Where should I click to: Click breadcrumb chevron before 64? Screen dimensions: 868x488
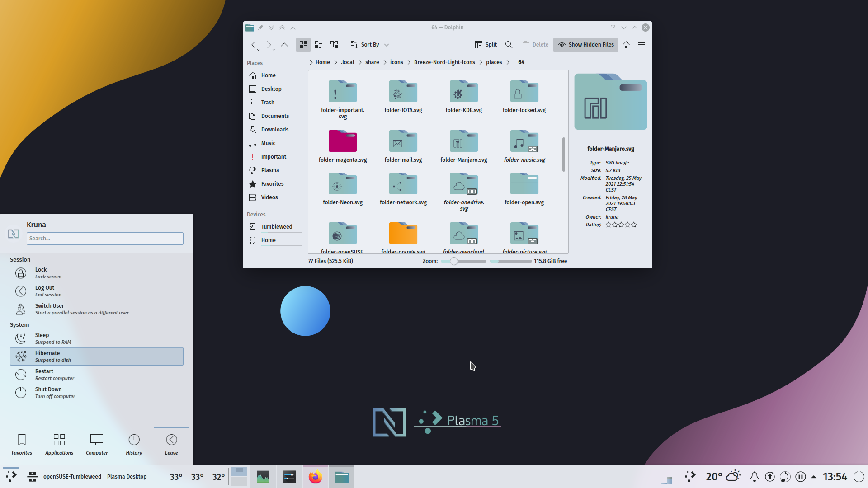508,62
